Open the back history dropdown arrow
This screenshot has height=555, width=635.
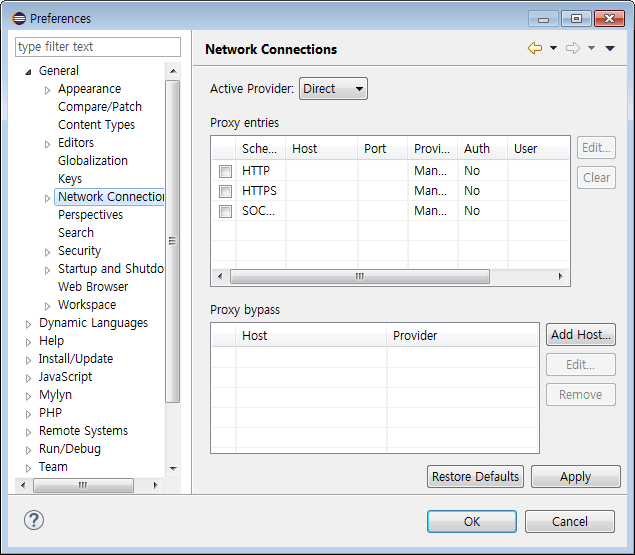[553, 48]
